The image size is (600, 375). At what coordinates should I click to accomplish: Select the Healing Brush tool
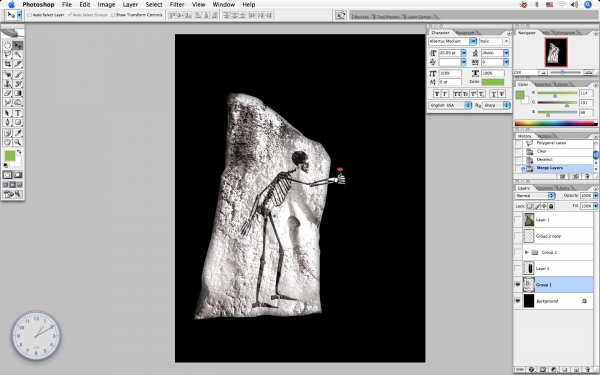[7, 74]
